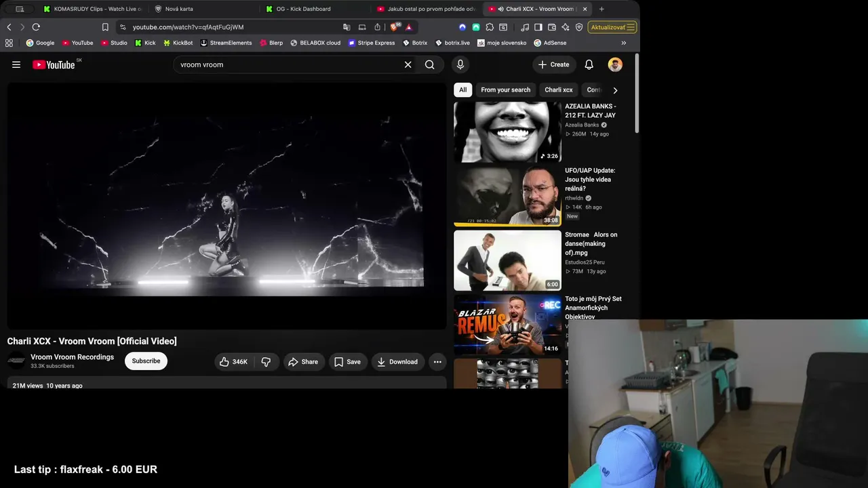Open the Google bookmark
Viewport: 868px width, 488px height.
click(40, 43)
